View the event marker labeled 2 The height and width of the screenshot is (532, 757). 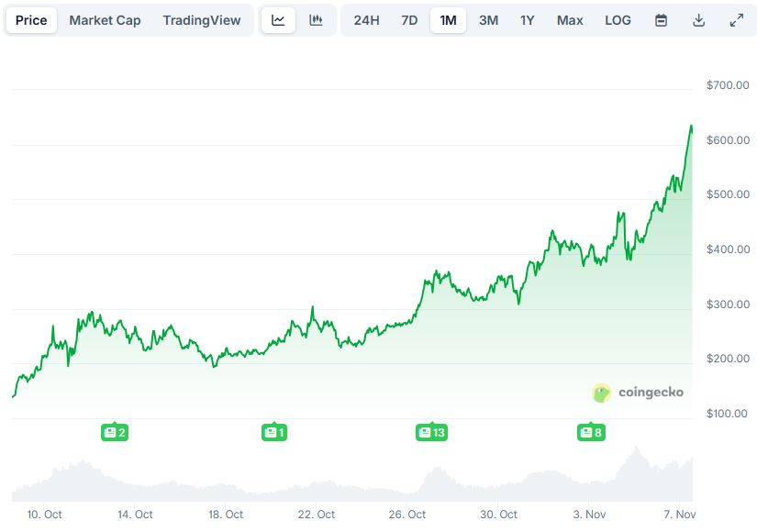(x=115, y=432)
